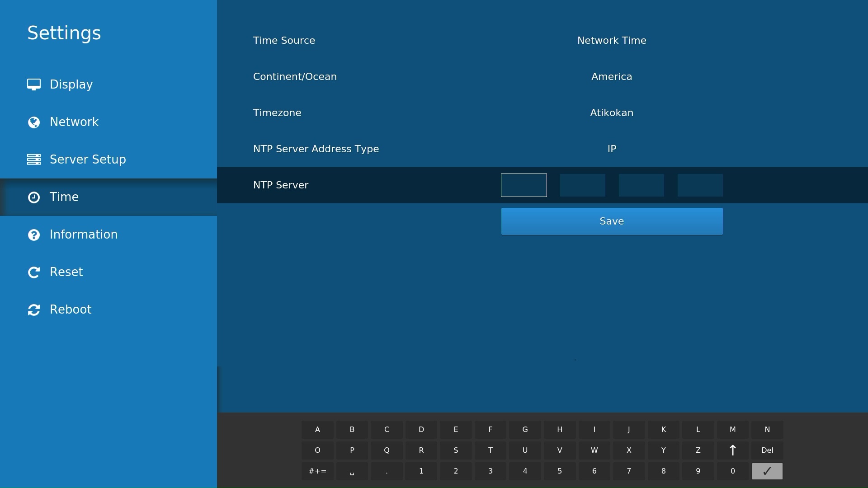The height and width of the screenshot is (488, 868).
Task: Click the Reboot icon
Action: 34,309
